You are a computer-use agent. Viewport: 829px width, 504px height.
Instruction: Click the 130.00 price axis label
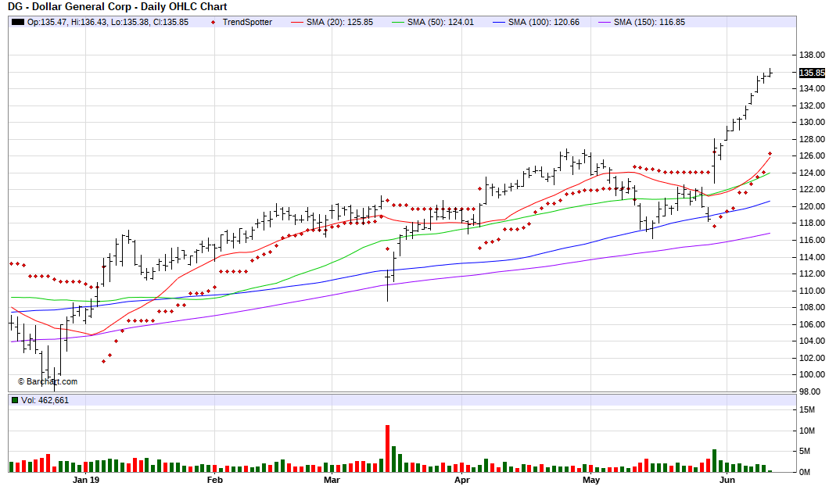812,122
